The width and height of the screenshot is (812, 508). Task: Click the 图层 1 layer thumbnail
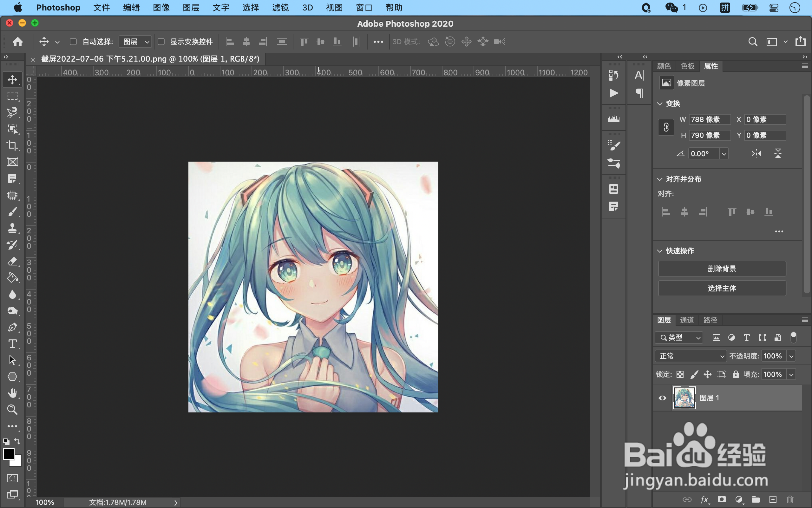[684, 398]
